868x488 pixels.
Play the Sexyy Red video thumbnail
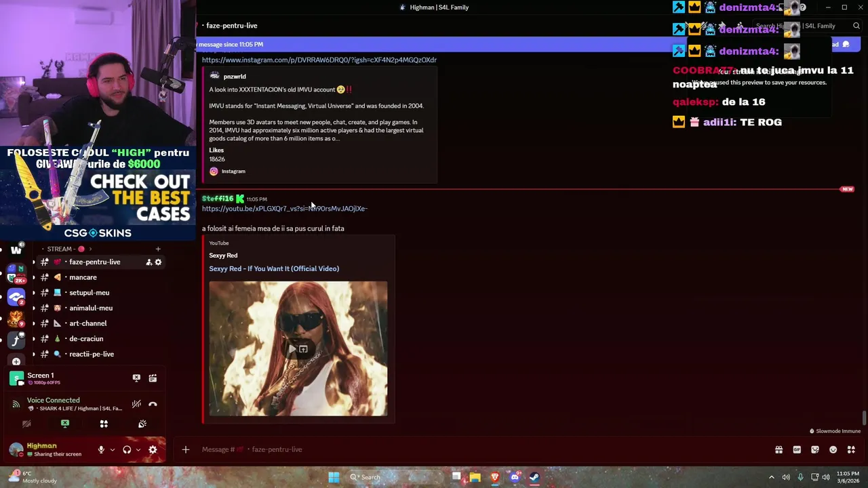tap(294, 349)
